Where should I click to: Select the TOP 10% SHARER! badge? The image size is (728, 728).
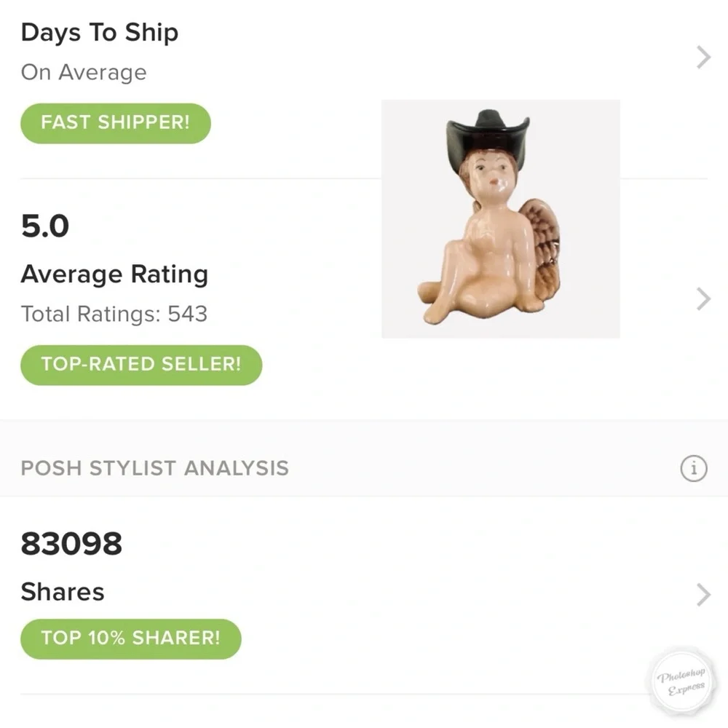[x=130, y=638]
